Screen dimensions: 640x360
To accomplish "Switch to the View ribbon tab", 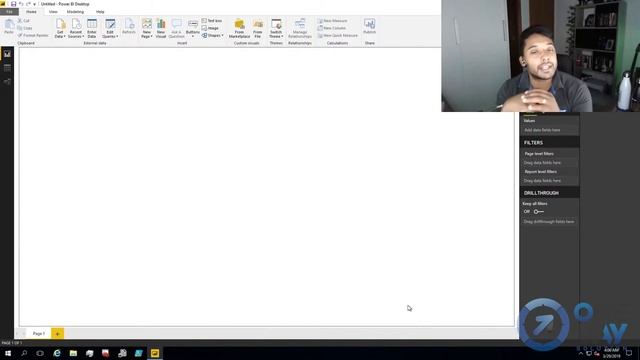I will click(x=53, y=12).
